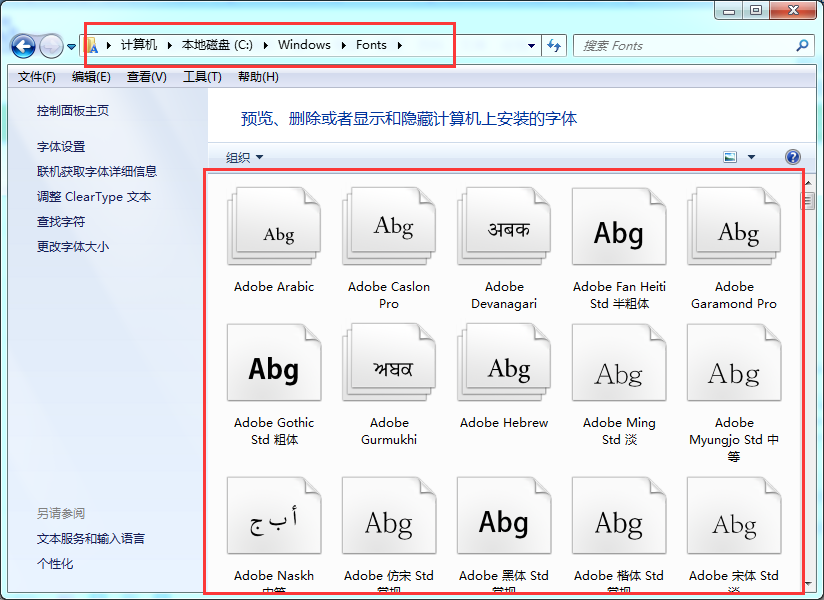This screenshot has height=600, width=824.
Task: Go back with the blue Back arrow
Action: coord(23,46)
